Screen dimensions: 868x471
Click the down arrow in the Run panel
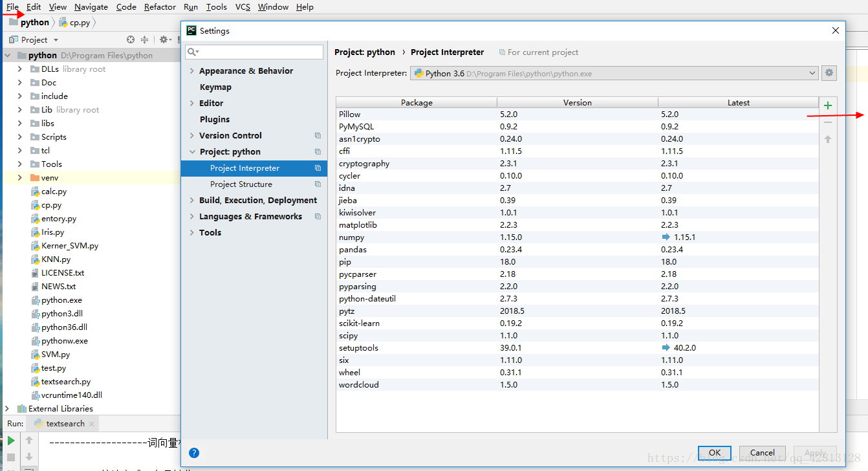click(29, 457)
